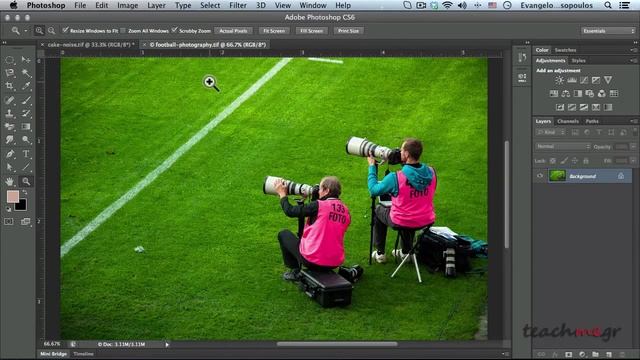Open the Image menu
The height and width of the screenshot is (360, 640).
(x=127, y=5)
